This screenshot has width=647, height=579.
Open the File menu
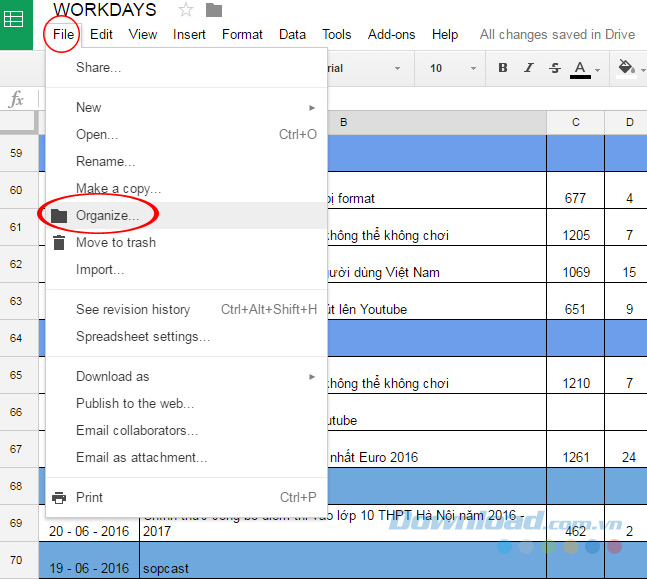click(x=63, y=34)
